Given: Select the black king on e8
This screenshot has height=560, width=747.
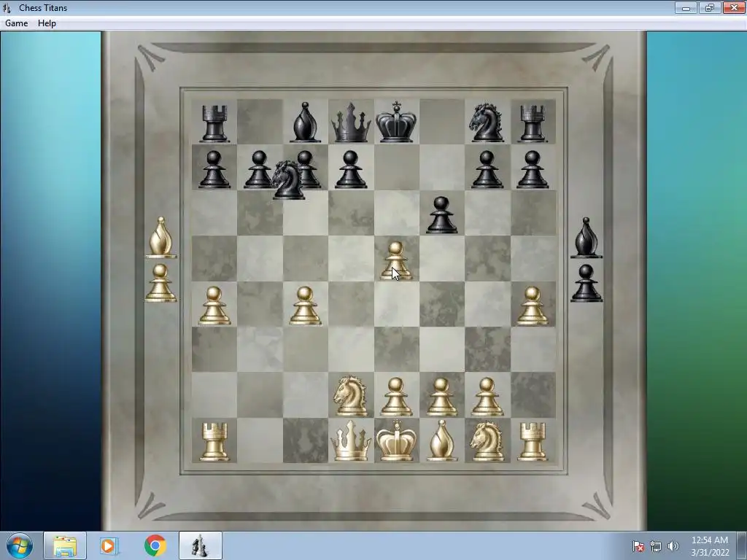Looking at the screenshot, I should click(396, 122).
